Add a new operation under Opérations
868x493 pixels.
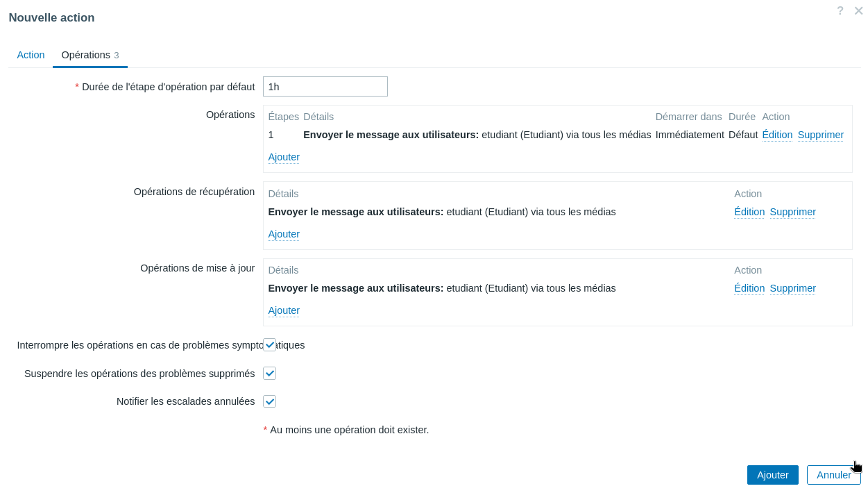[x=284, y=157]
